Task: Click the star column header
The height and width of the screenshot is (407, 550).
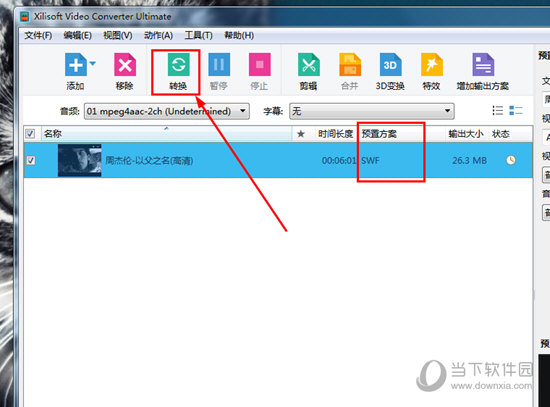Action: (x=301, y=134)
